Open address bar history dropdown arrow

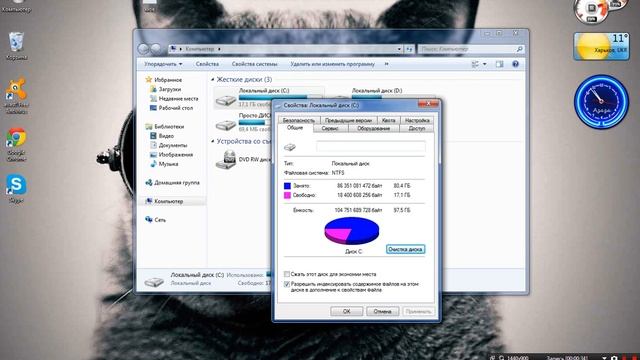(399, 49)
